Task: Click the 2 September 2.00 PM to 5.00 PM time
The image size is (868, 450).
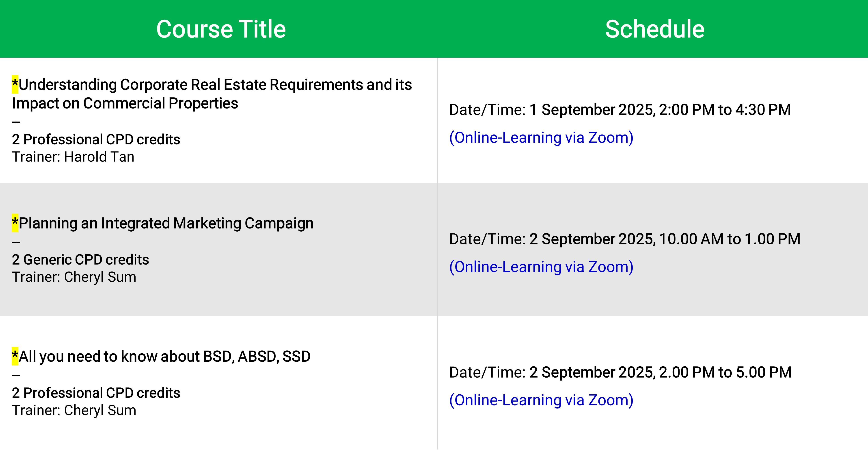Action: tap(661, 372)
